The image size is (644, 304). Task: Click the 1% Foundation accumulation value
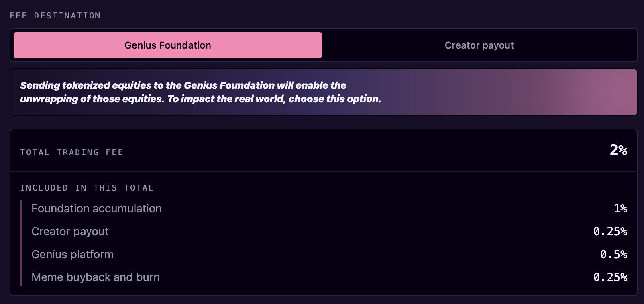pos(620,208)
